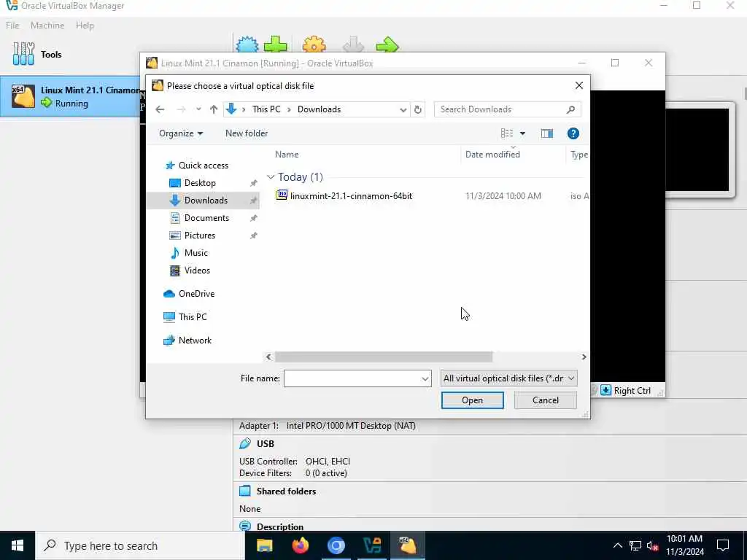This screenshot has width=747, height=560.
Task: Click the Search Downloads field
Action: click(x=501, y=109)
